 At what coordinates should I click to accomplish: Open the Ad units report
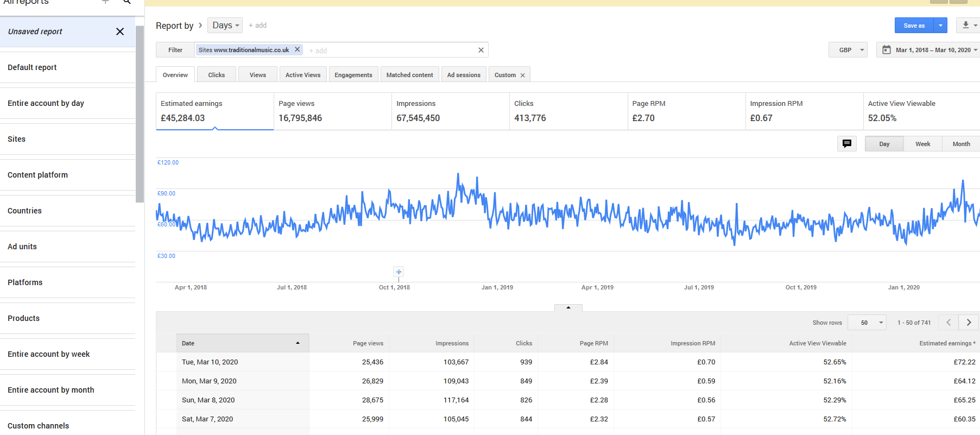[67, 247]
